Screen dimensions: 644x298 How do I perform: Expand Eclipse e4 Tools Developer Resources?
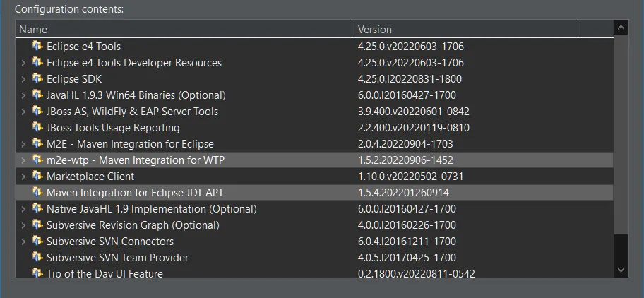[x=23, y=63]
